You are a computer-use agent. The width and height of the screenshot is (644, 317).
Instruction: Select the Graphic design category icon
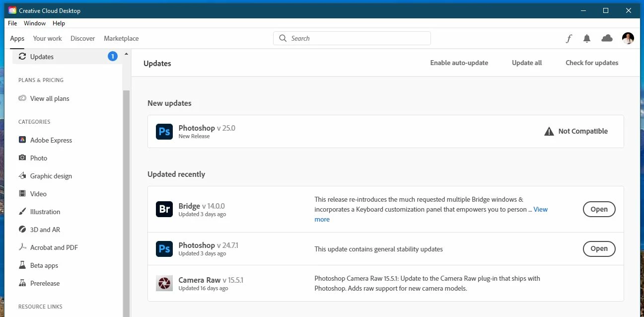point(22,176)
